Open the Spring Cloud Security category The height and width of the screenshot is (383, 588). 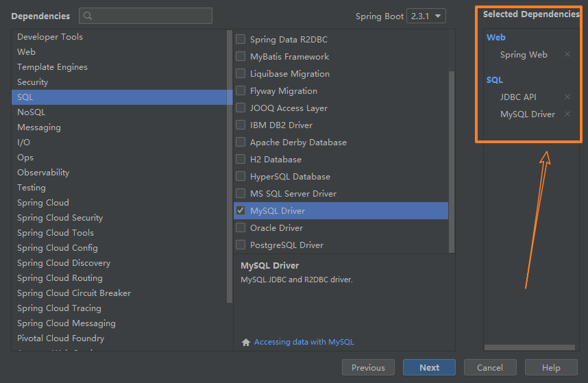pyautogui.click(x=60, y=217)
